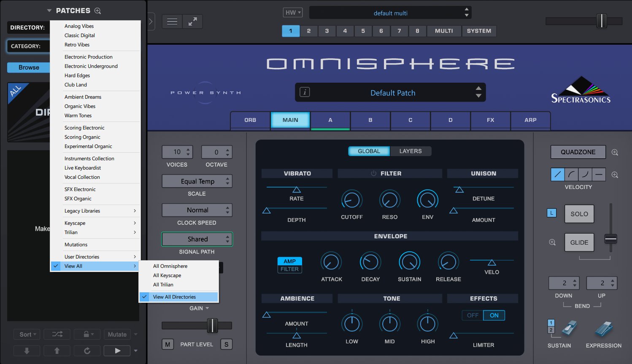Image resolution: width=632 pixels, height=364 pixels.
Task: Expand the User Directories submenu
Action: 95,257
